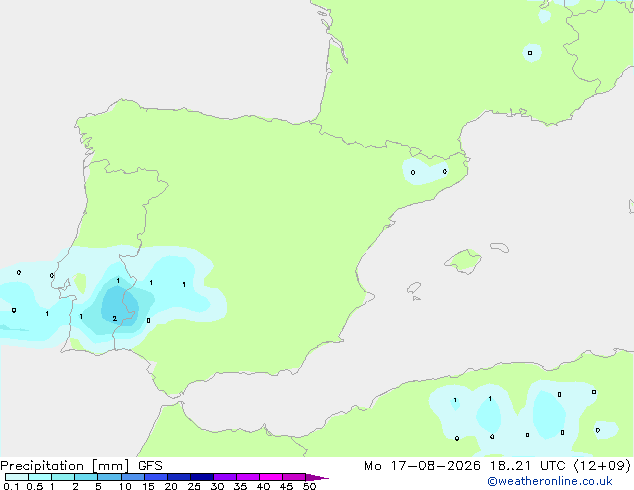Click the '2' rainfall value on the map
This screenshot has height=490, width=634.
115,319
